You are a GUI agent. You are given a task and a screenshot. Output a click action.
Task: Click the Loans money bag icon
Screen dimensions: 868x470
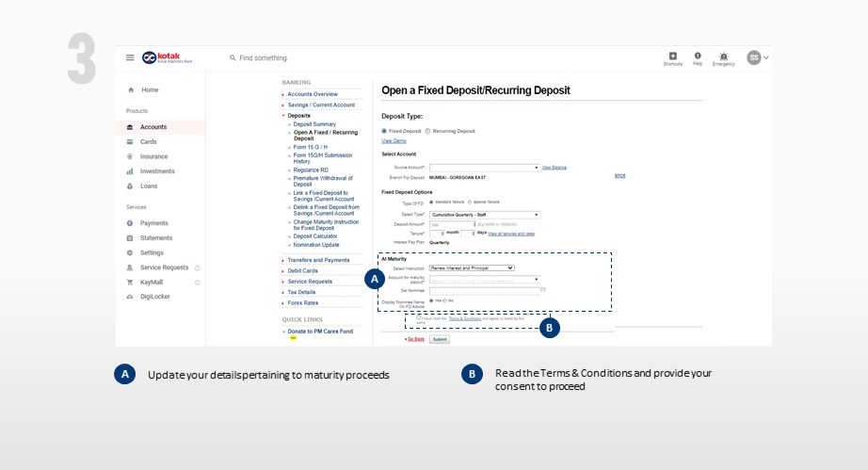click(130, 186)
